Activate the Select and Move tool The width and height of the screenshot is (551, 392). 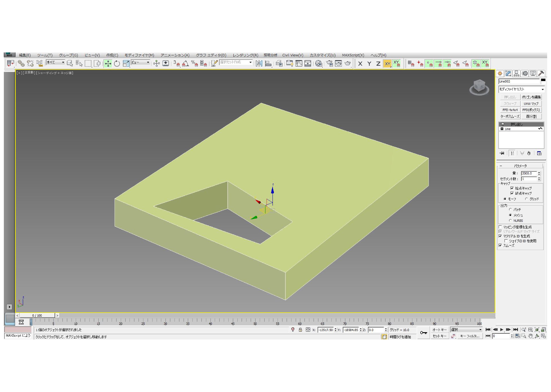(108, 64)
